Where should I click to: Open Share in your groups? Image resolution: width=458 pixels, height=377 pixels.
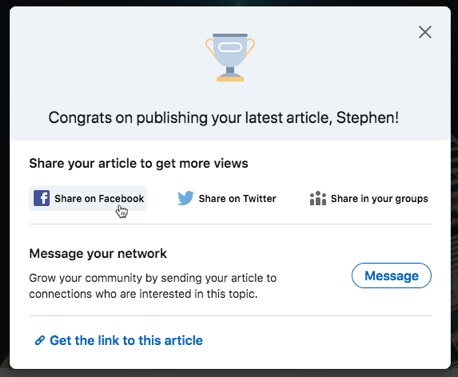click(369, 198)
